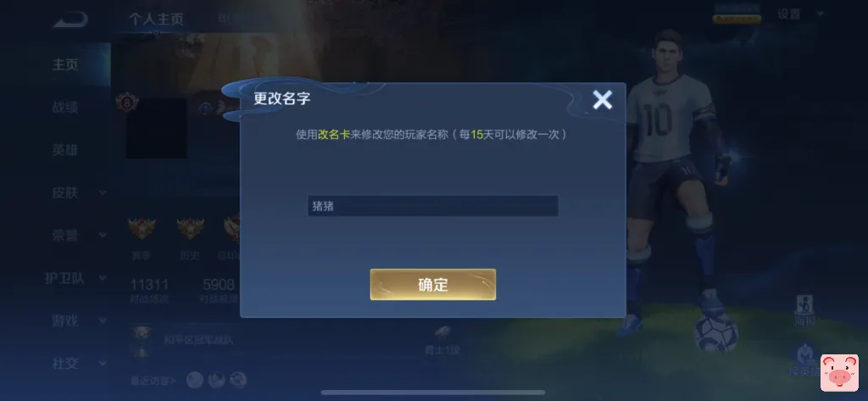Screen dimensions: 868x401
Task: Expand the 社交 sidebar menu
Action: pos(77,364)
